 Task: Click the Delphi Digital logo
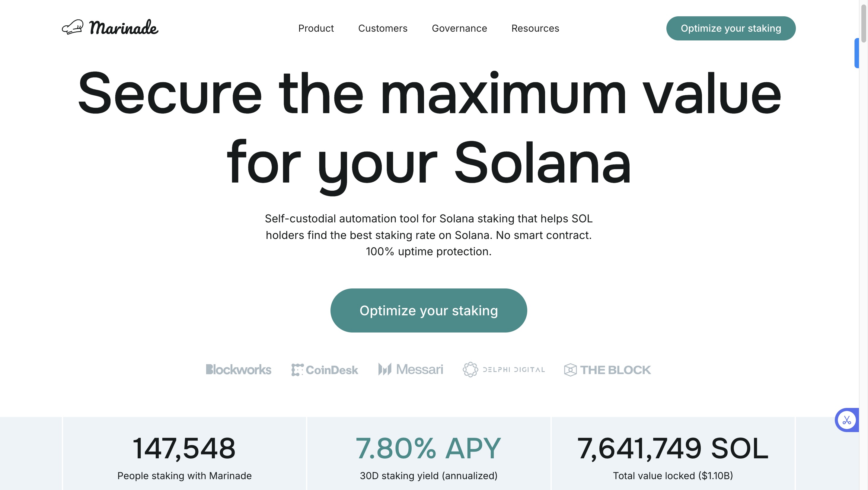tap(504, 369)
